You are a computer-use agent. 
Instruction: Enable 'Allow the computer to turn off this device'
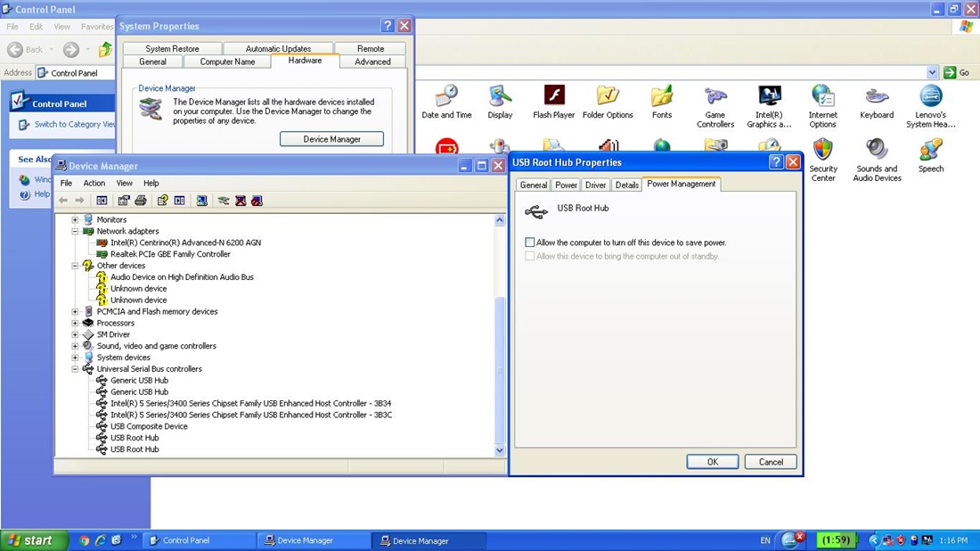pos(530,242)
